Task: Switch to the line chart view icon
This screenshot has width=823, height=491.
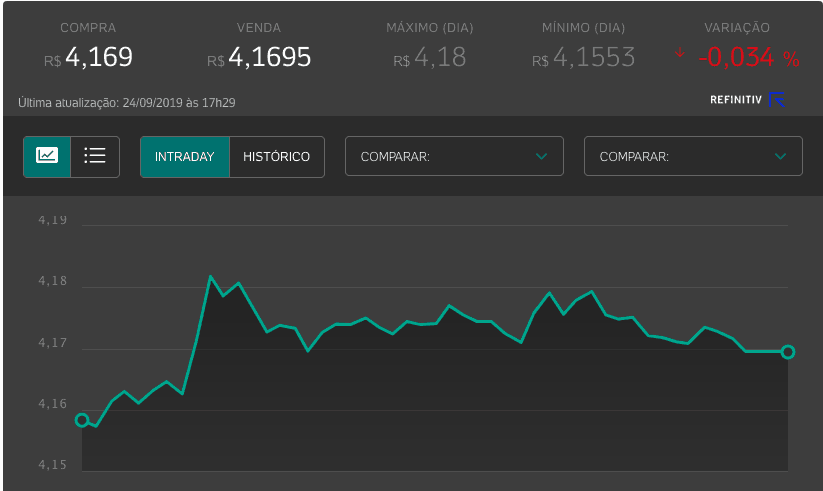Action: coord(47,156)
